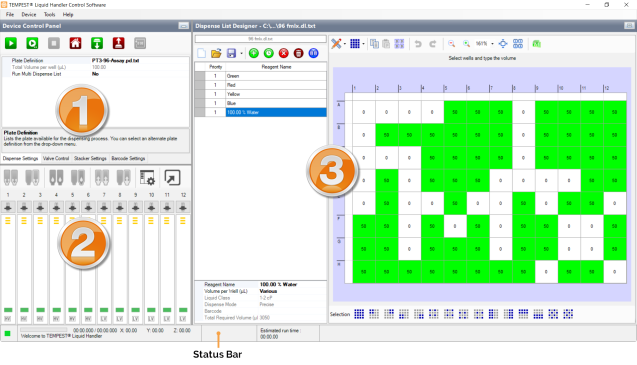Open the Device menu
The image size is (637, 365).
point(29,15)
